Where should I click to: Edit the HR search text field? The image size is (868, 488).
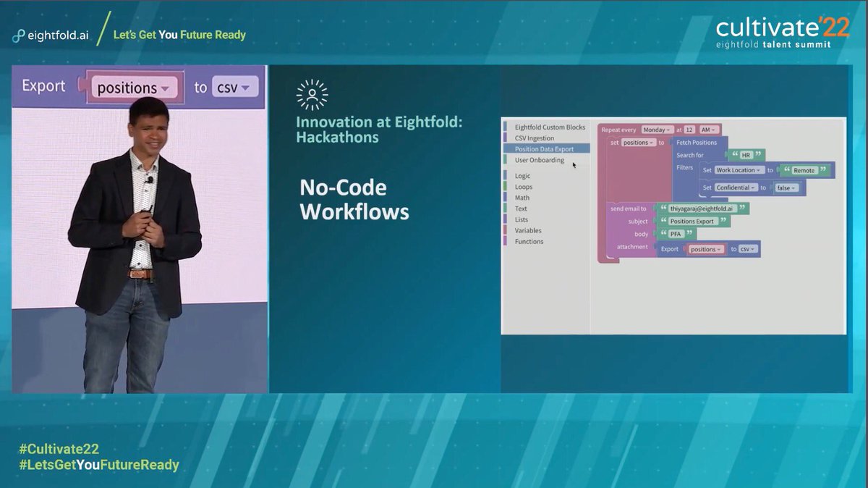coord(746,155)
